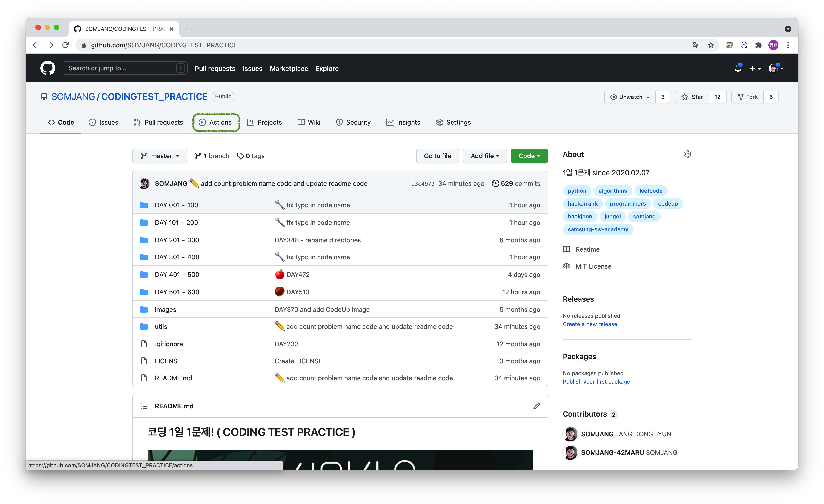Open the 529 commits history

516,183
